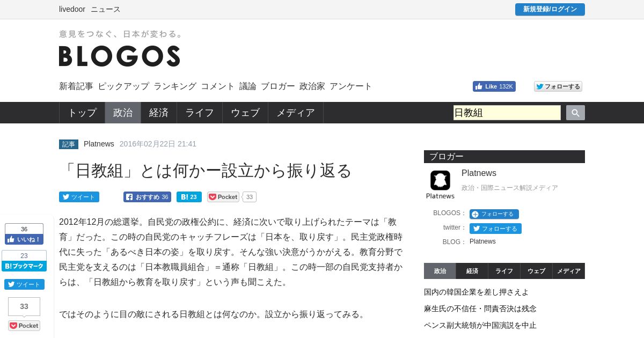
Task: Click side bookmark count 23
Action: tap(24, 256)
